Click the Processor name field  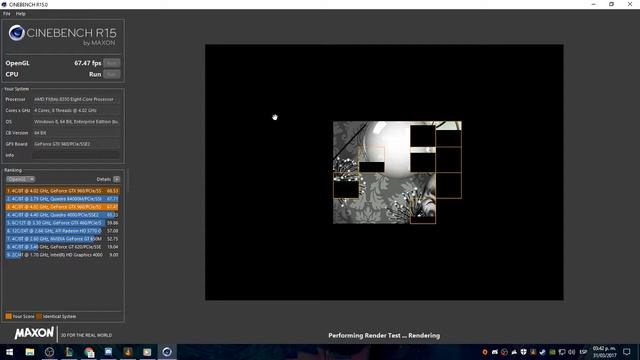click(x=76, y=99)
